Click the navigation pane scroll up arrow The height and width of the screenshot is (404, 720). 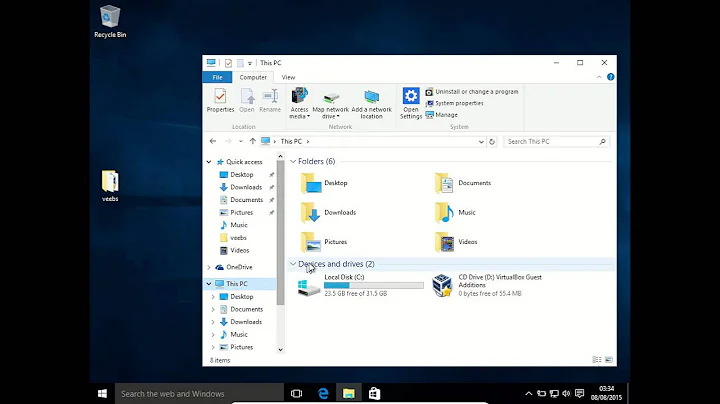coord(281,157)
